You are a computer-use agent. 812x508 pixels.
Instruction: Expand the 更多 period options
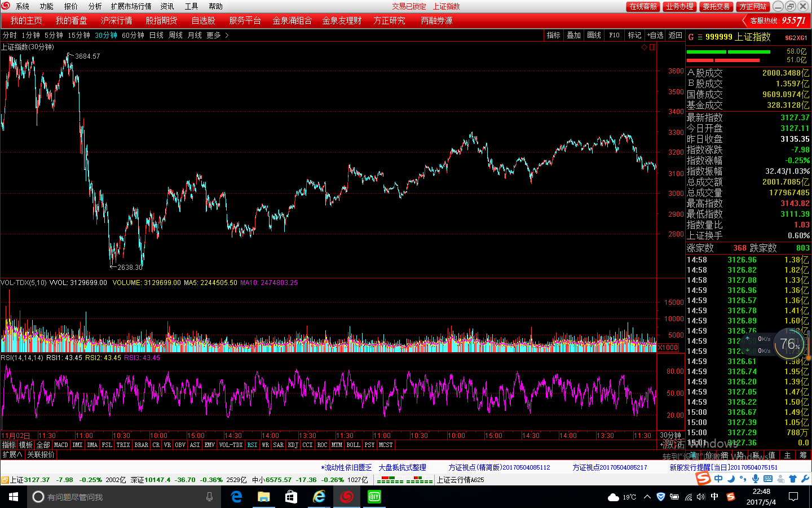pyautogui.click(x=218, y=35)
